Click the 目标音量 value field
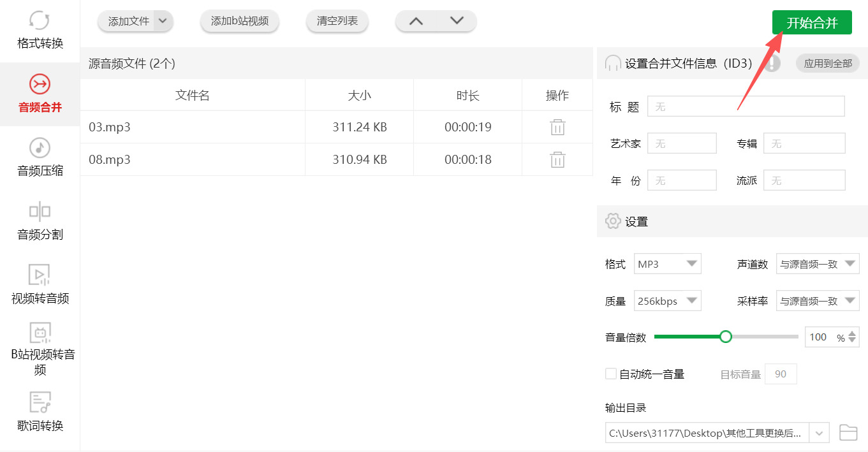The image size is (868, 452). pyautogui.click(x=781, y=374)
